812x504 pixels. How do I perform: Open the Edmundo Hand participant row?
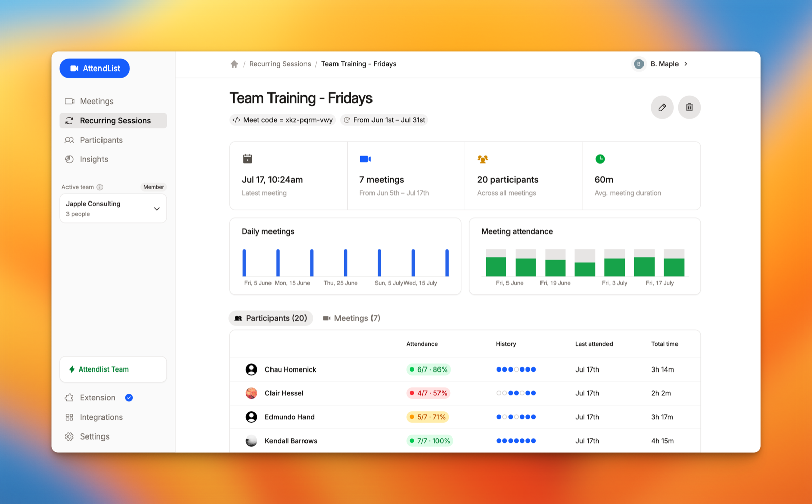465,417
